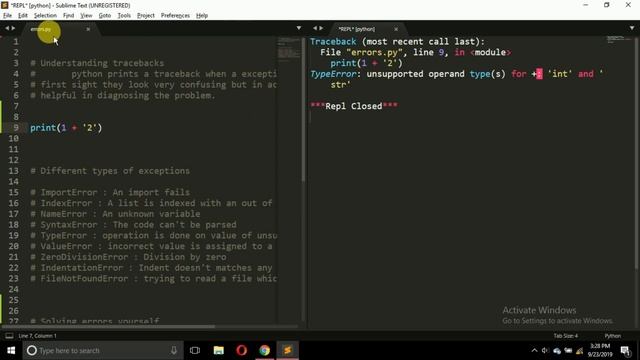
Task: Open the Goto menu
Action: coord(104,16)
